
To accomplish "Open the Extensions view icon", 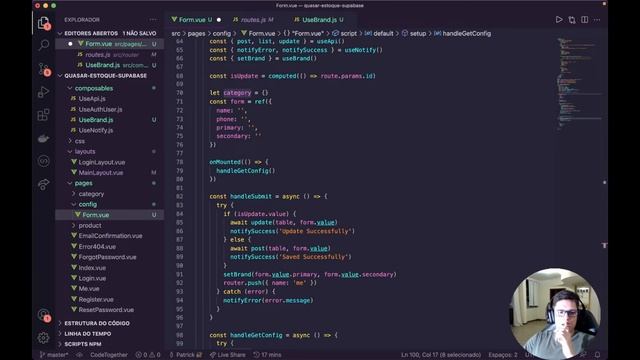I will (x=43, y=115).
